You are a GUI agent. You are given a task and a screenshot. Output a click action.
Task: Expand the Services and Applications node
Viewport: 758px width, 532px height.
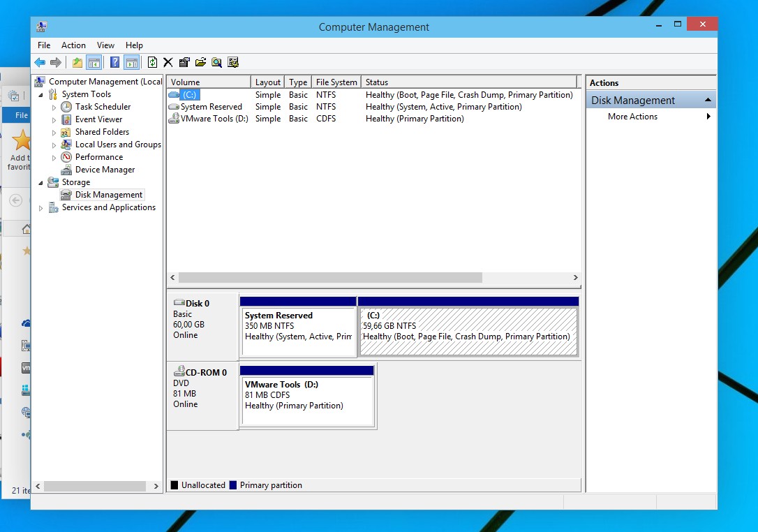[x=41, y=208]
